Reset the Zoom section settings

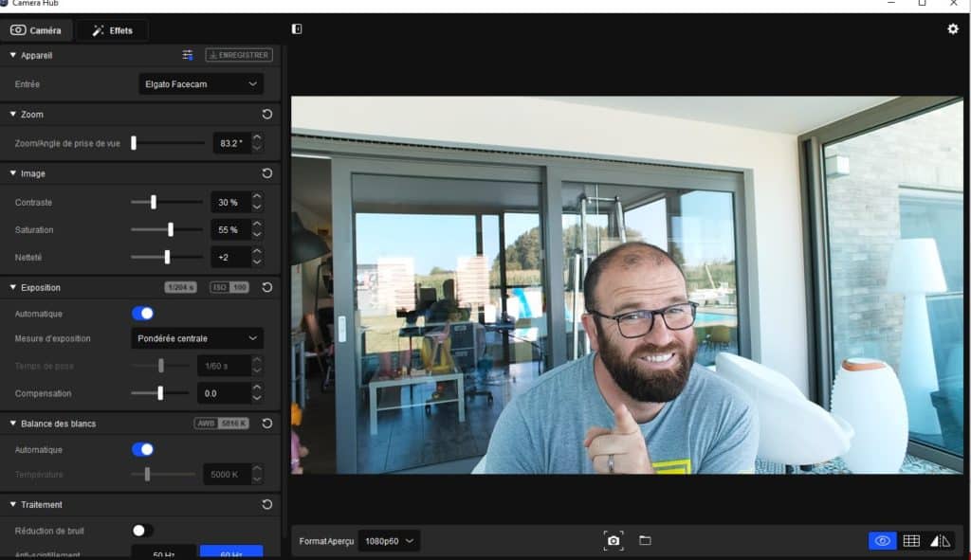coord(267,115)
